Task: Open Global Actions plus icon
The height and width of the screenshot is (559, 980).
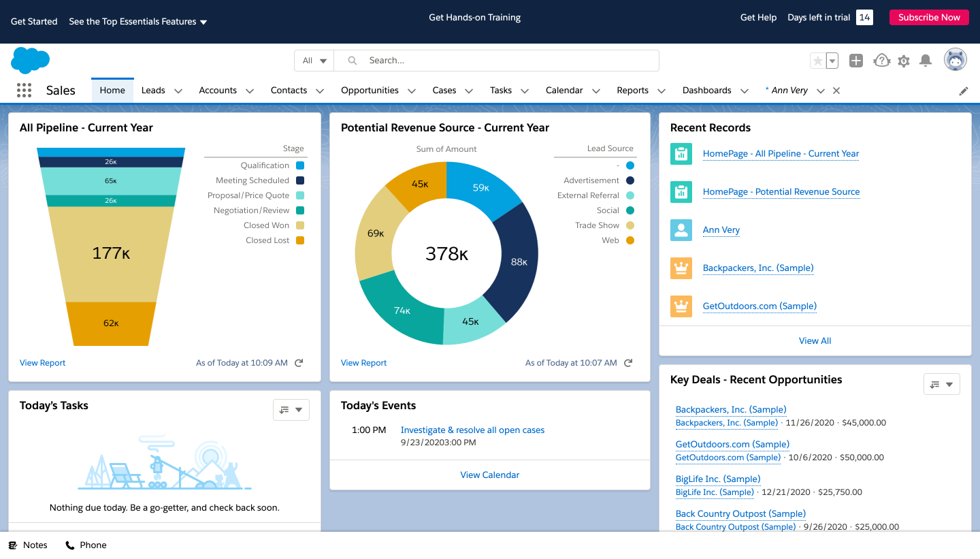Action: pos(855,61)
